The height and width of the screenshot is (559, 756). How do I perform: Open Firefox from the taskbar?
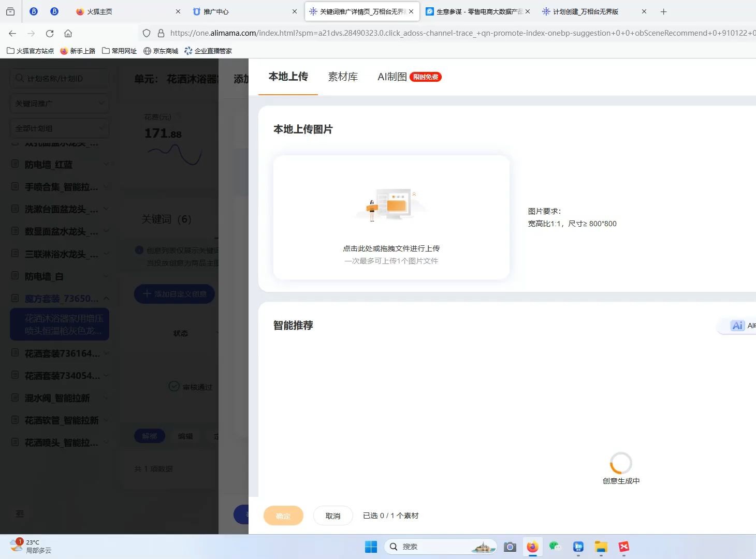click(x=533, y=547)
